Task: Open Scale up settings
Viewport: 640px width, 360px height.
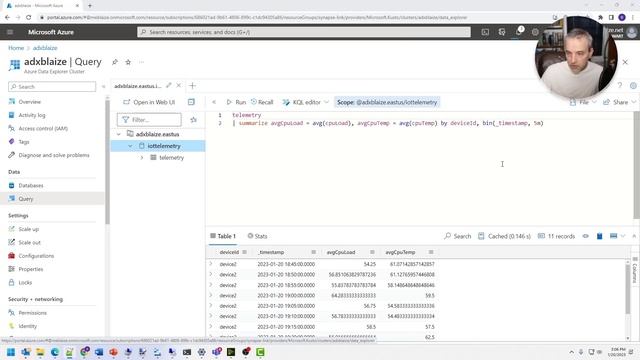Action: coord(29,229)
